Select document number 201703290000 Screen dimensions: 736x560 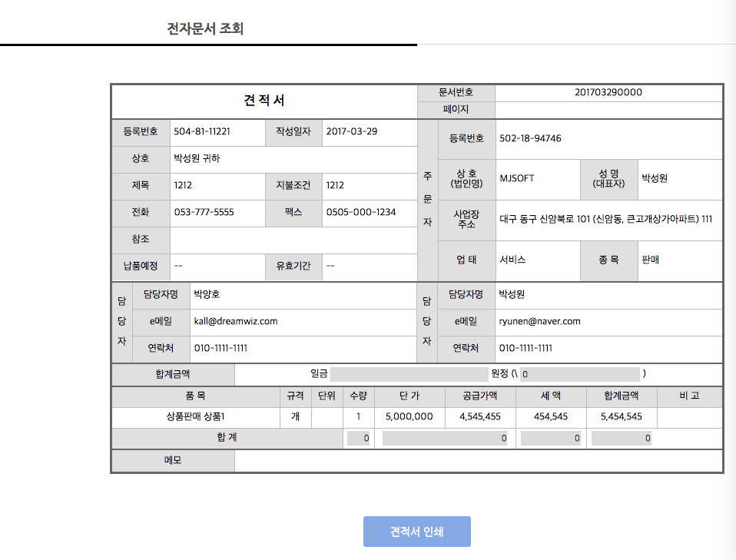(x=608, y=92)
